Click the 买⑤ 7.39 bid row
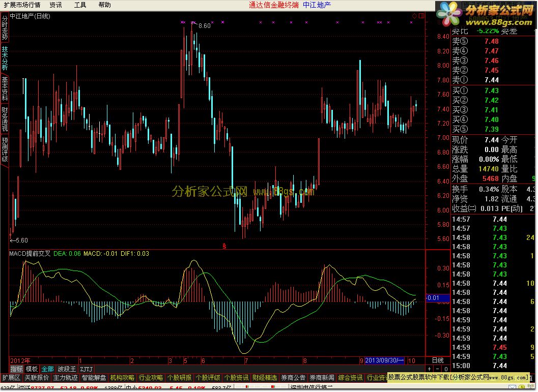 click(492, 129)
